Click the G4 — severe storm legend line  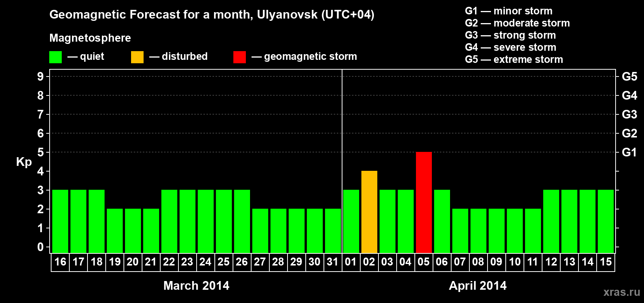[511, 47]
